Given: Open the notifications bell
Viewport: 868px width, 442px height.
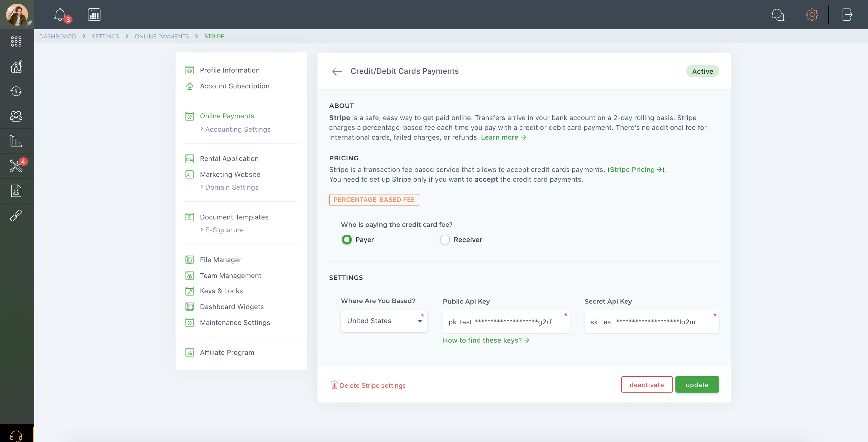Looking at the screenshot, I should point(60,15).
